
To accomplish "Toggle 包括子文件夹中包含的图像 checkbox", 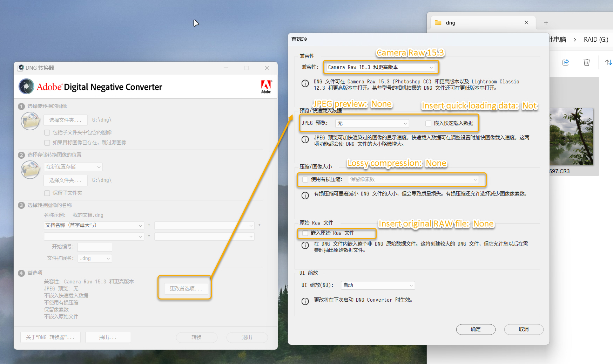I will click(47, 132).
